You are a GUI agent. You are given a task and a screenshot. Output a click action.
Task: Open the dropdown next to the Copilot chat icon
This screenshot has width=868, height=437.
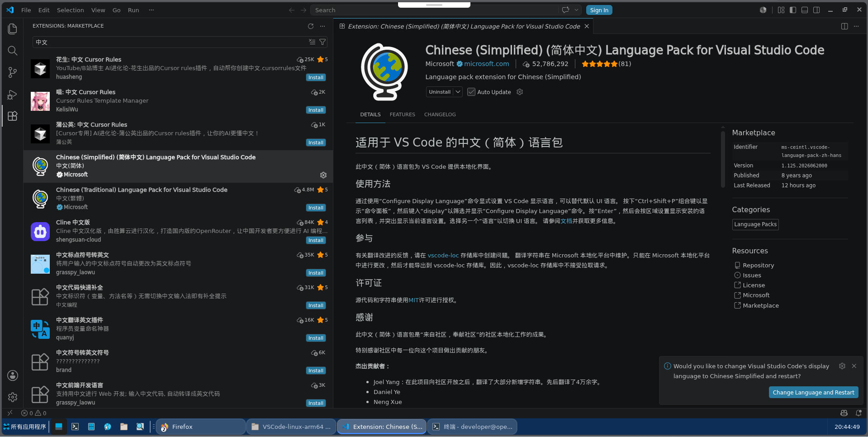pos(576,10)
